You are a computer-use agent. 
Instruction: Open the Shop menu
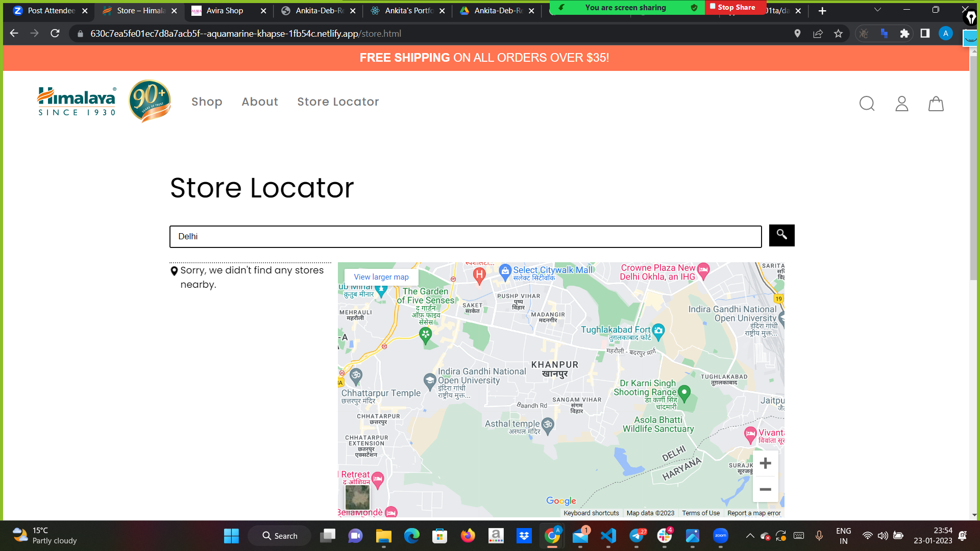[207, 102]
